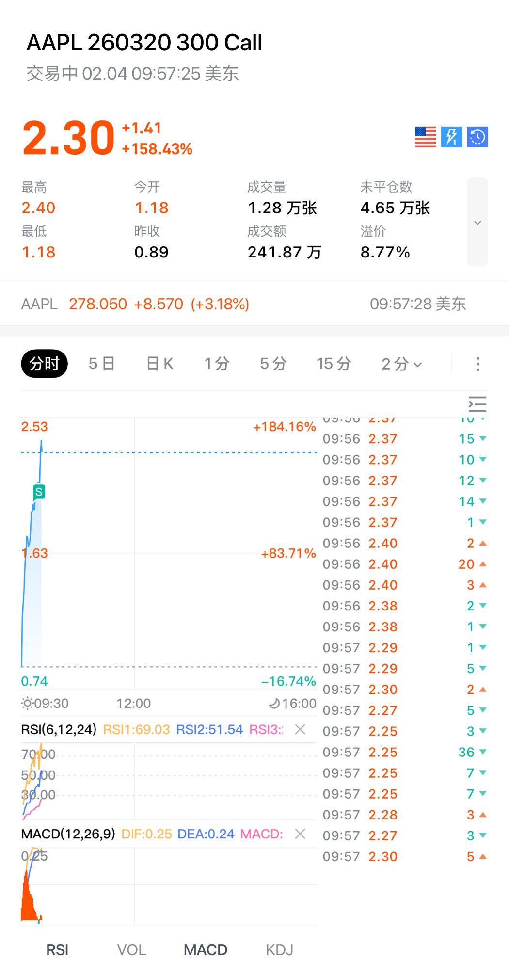This screenshot has width=509, height=980.
Task: Open the three-dot chart options menu
Action: [477, 364]
